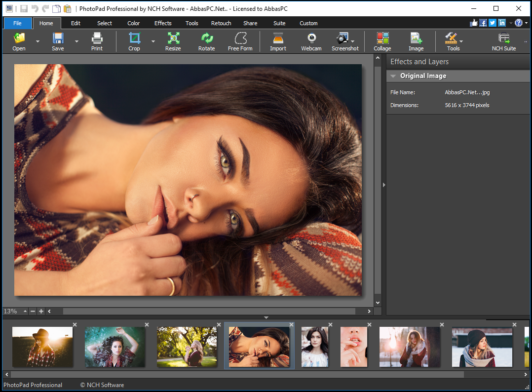Viewport: 532px width, 392px height.
Task: Click the title bar paste clipboard icon
Action: coord(68,8)
